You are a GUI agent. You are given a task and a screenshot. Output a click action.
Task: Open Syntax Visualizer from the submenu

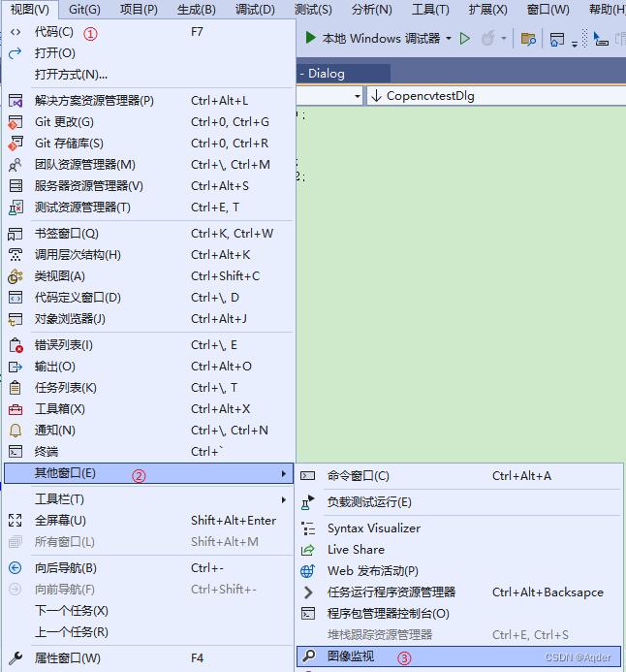[x=373, y=528]
